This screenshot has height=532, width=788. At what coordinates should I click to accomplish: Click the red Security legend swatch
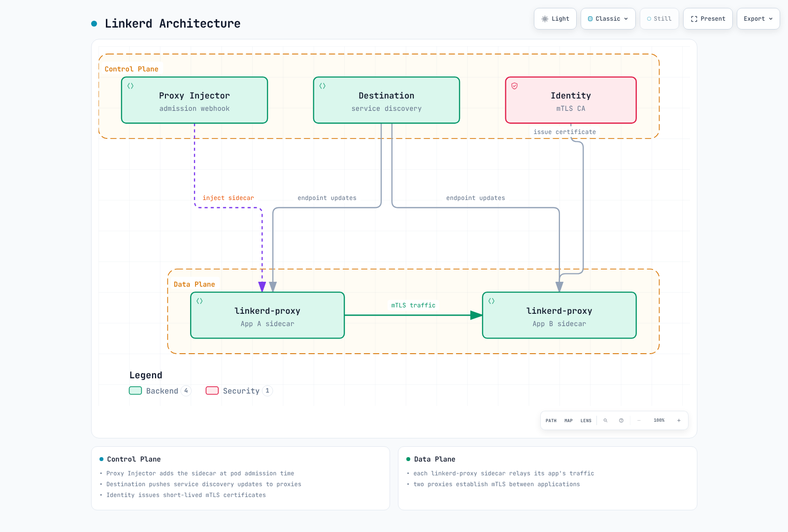pos(212,391)
